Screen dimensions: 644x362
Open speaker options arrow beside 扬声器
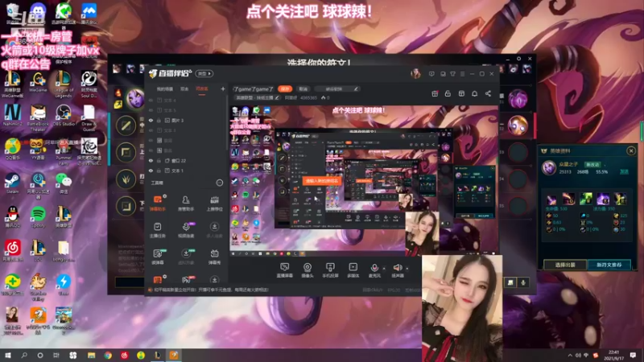(x=407, y=268)
